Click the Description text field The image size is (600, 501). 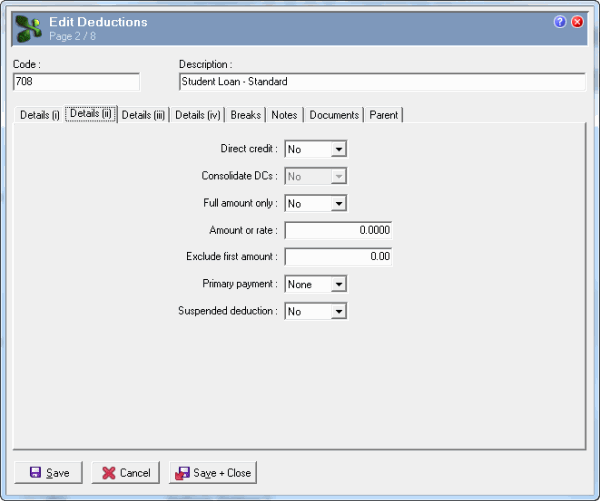click(381, 82)
